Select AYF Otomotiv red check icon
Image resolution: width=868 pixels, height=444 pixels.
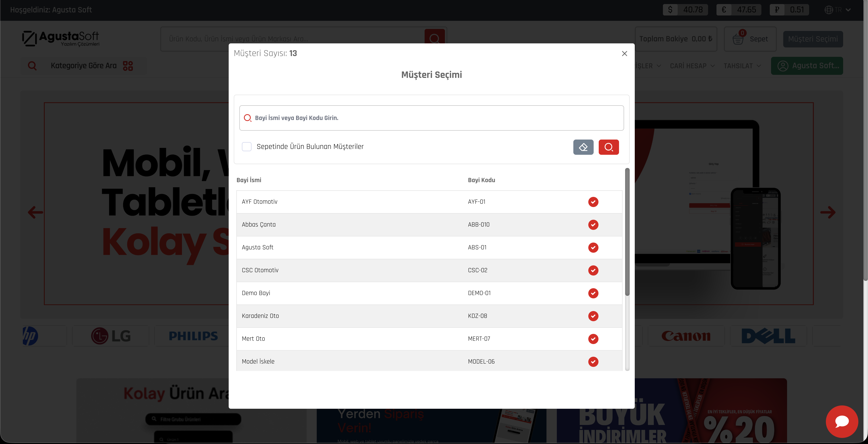pyautogui.click(x=593, y=202)
